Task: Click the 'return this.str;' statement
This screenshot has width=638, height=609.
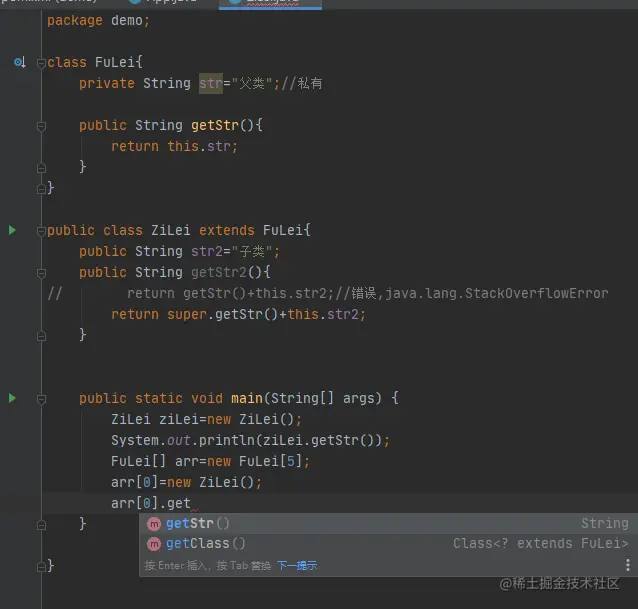Action: point(174,146)
